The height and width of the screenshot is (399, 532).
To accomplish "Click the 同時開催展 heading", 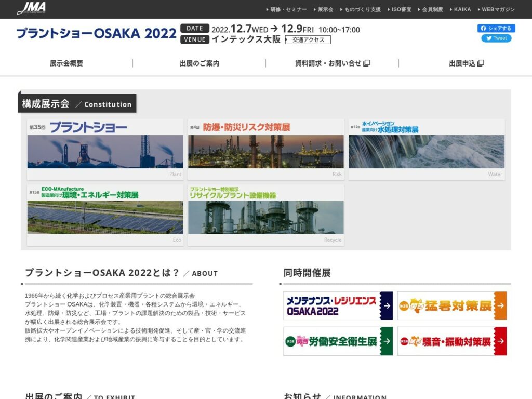I will point(307,273).
